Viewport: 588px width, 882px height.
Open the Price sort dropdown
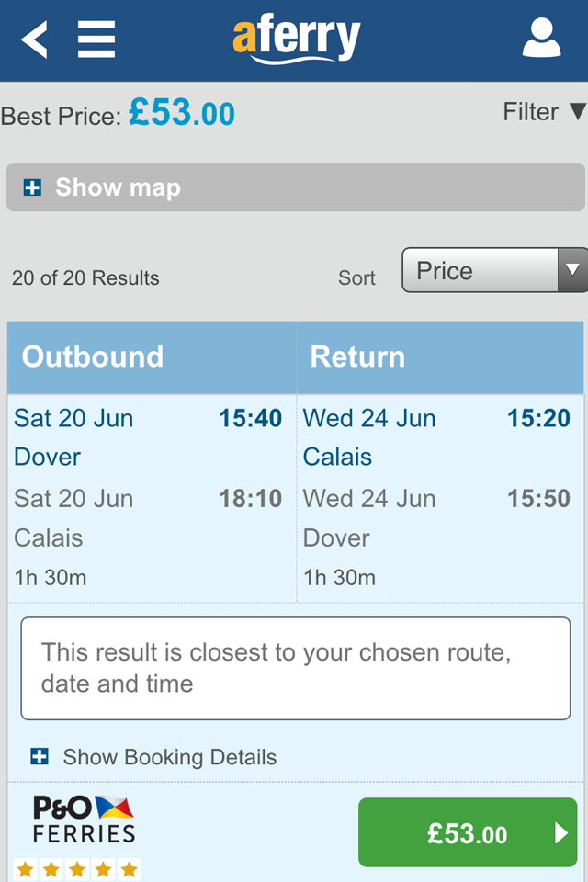pos(494,270)
